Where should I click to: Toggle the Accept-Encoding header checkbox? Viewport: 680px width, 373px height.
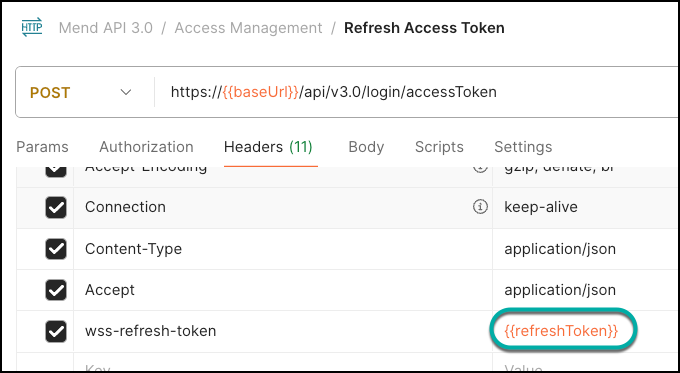(x=56, y=171)
